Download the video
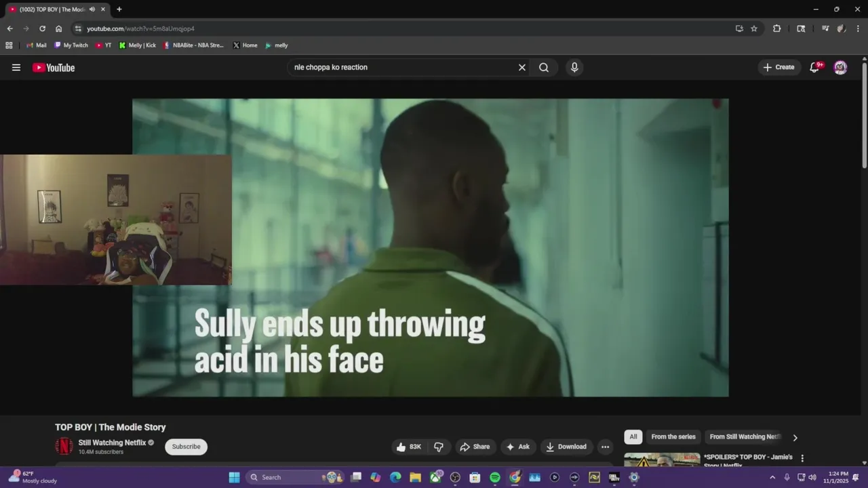 click(x=566, y=447)
